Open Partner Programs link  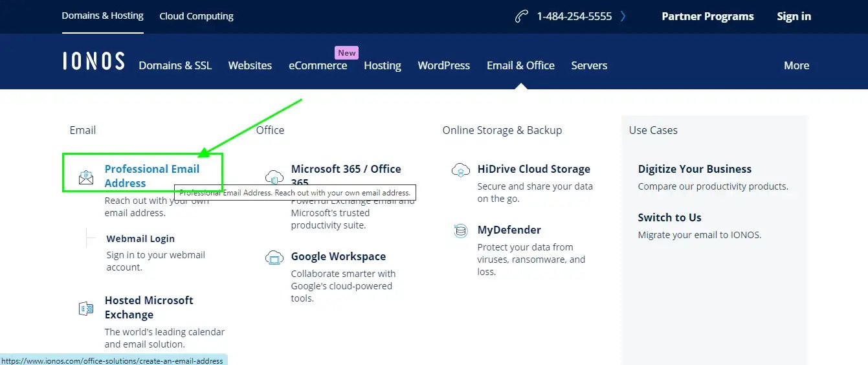pyautogui.click(x=707, y=16)
